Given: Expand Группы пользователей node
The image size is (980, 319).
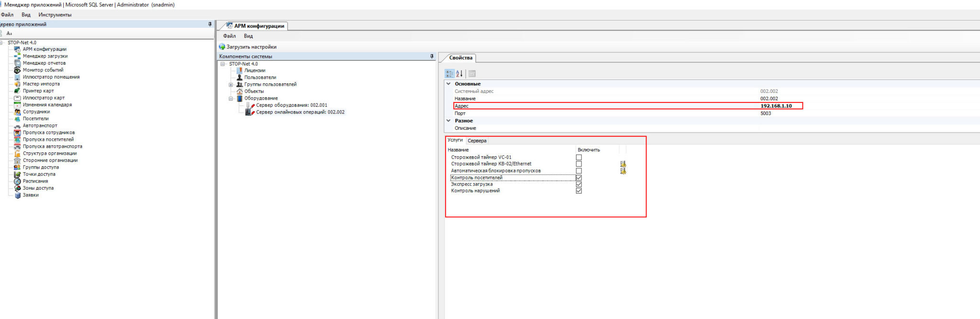Looking at the screenshot, I should tap(231, 85).
